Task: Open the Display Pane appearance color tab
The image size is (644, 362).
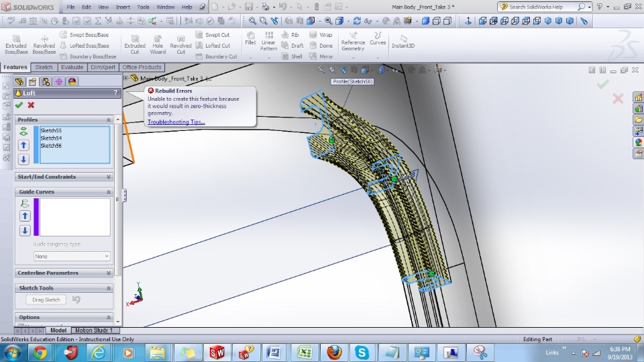Action: 72,82
